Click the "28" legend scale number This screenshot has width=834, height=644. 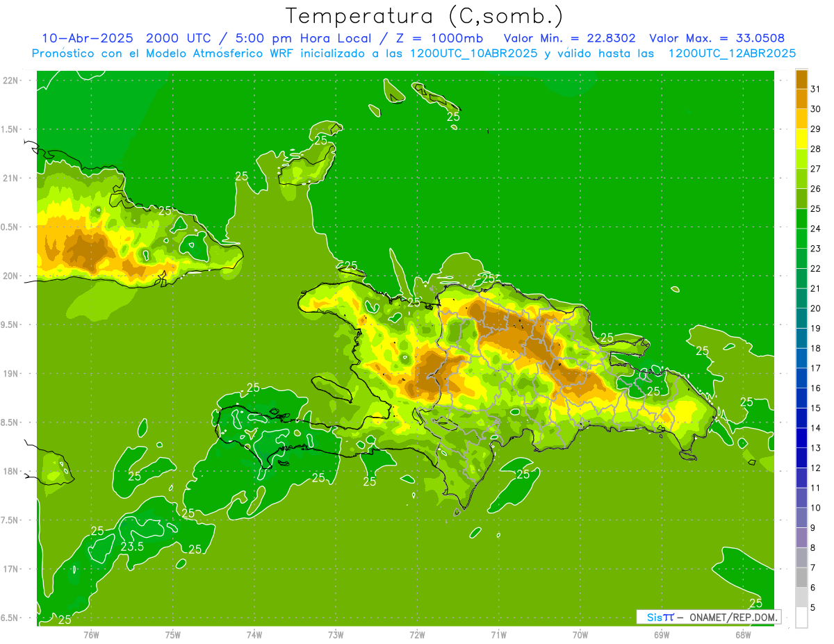click(x=815, y=149)
